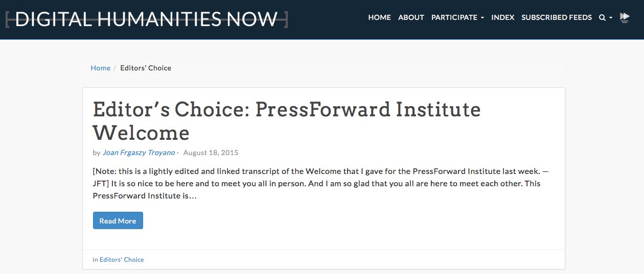Click the post excerpt paragraph text
The width and height of the screenshot is (644, 274).
(321, 184)
